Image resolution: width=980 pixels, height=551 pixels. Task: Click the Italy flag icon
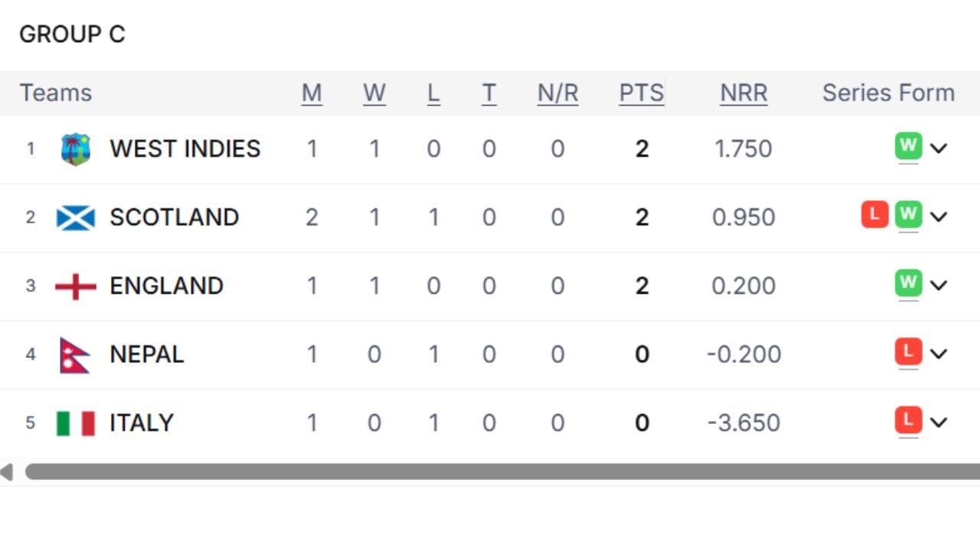click(x=74, y=422)
